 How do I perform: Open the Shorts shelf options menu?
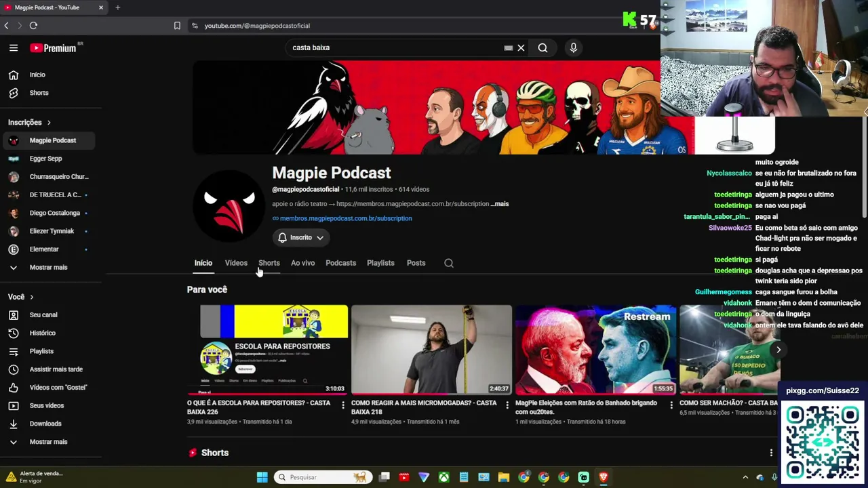coord(771,453)
